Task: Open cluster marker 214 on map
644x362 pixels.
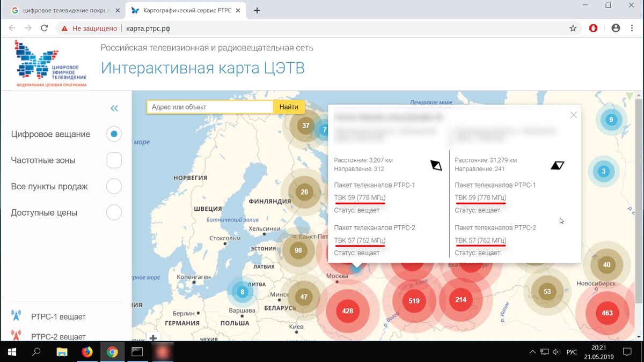Action: click(461, 299)
